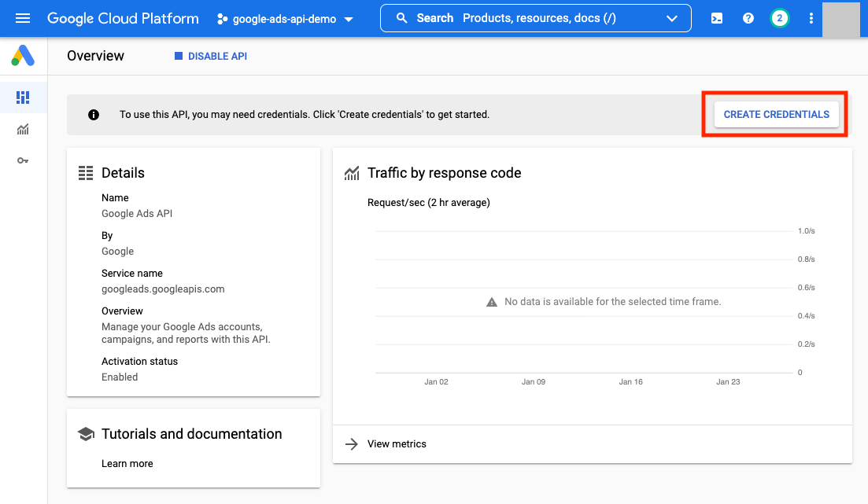Viewport: 868px width, 504px height.
Task: Select the service name googleads.googleapis.com
Action: tap(163, 289)
